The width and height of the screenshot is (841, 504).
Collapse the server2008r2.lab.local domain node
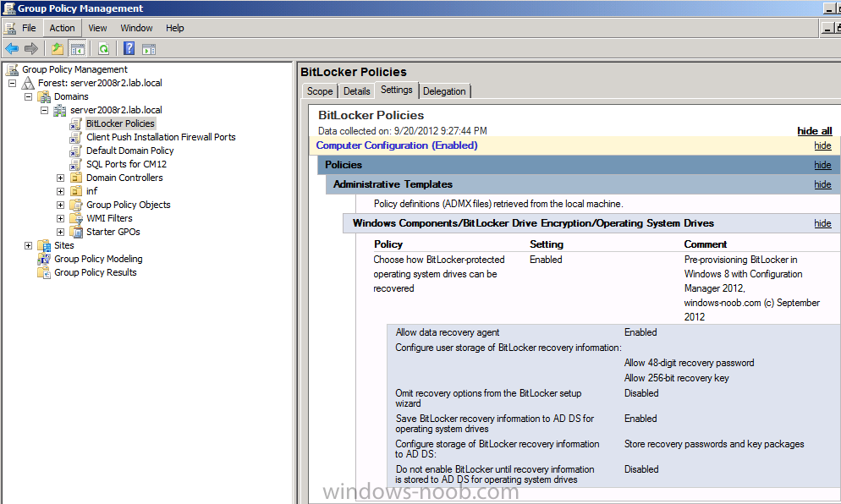(45, 111)
